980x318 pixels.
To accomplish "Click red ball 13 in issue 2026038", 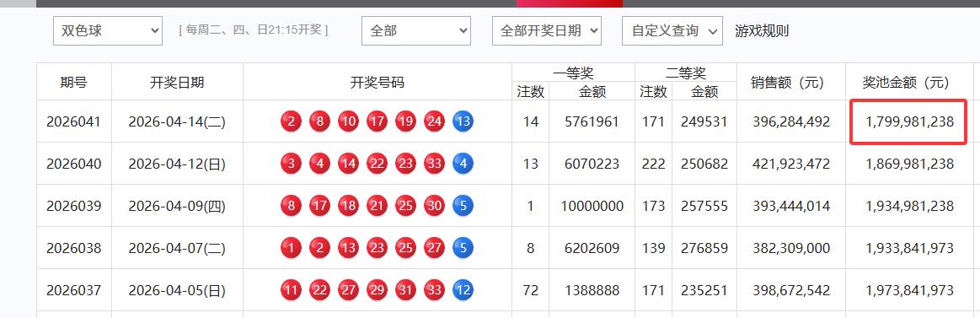I will coord(348,249).
